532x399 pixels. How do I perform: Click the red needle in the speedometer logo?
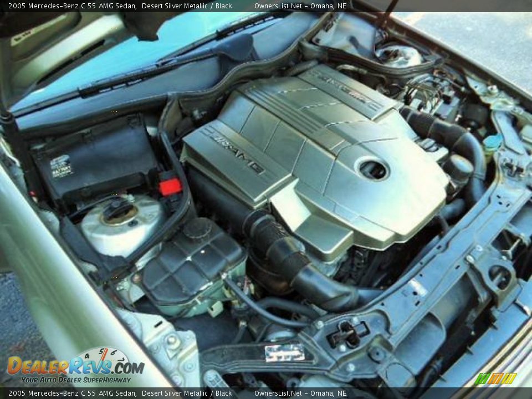coord(105,355)
